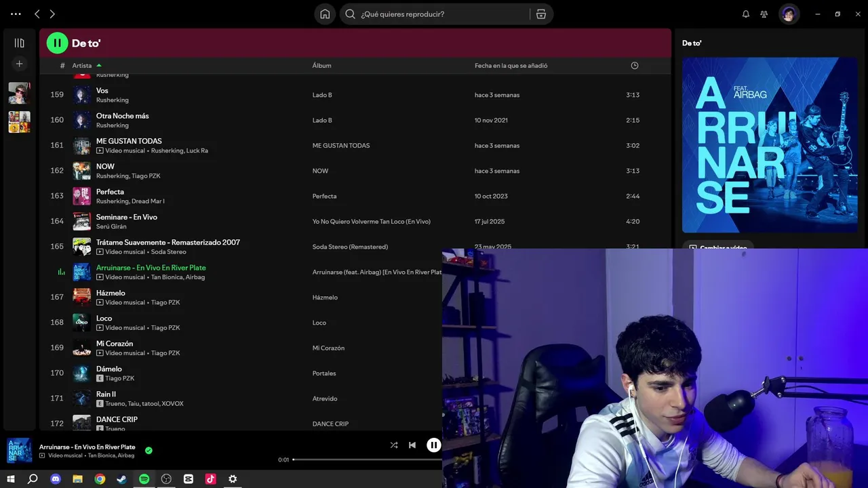Viewport: 868px width, 488px height.
Task: Click the plus create playlist icon
Action: 19,64
